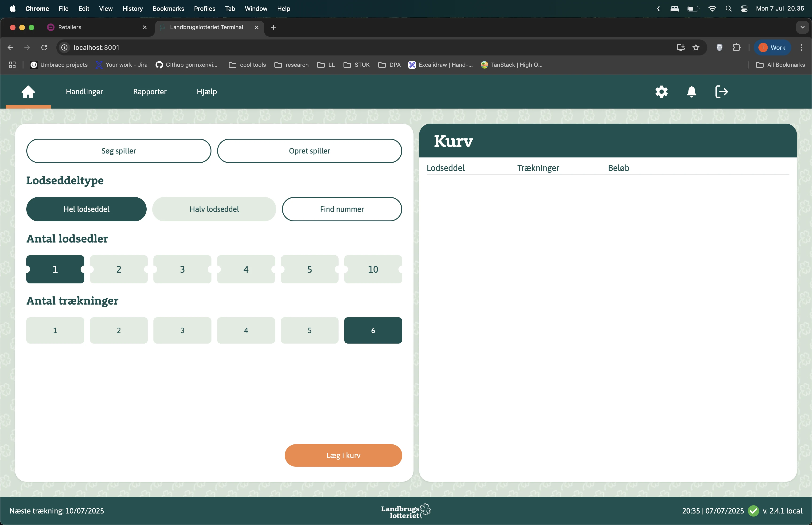Choose 3 under Antal trækninger
The height and width of the screenshot is (525, 812).
[182, 330]
